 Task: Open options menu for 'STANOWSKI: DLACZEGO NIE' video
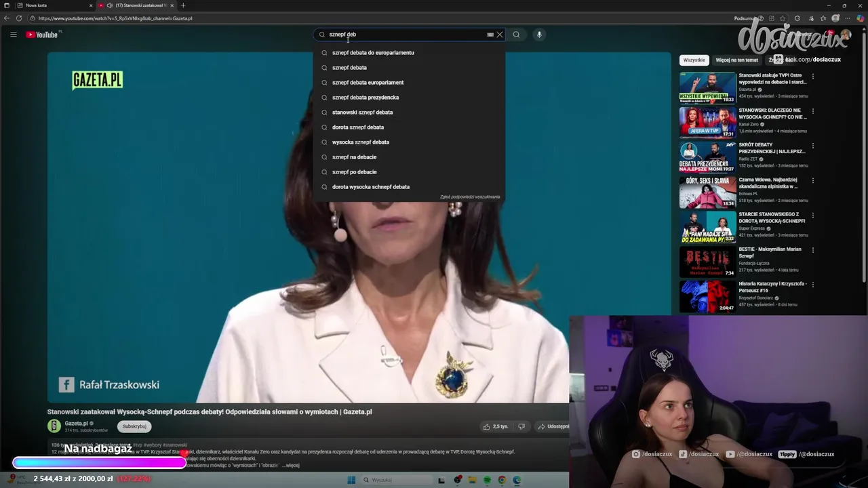tap(812, 111)
